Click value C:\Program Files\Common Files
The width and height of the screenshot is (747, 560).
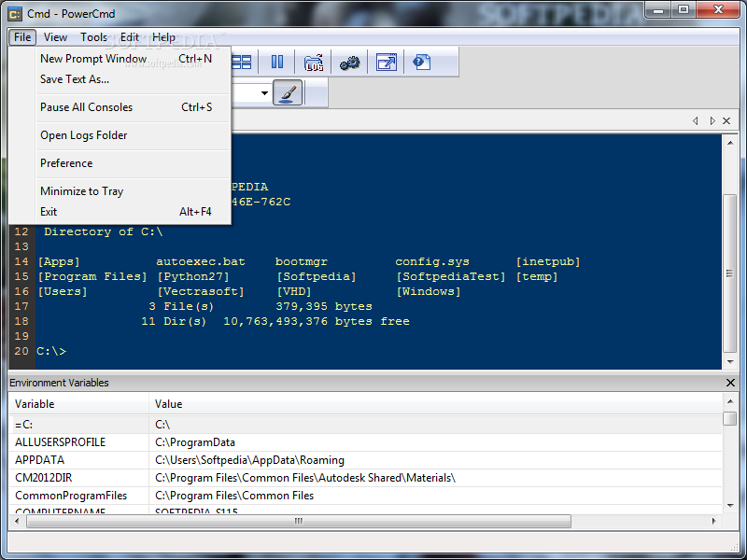pyautogui.click(x=234, y=496)
